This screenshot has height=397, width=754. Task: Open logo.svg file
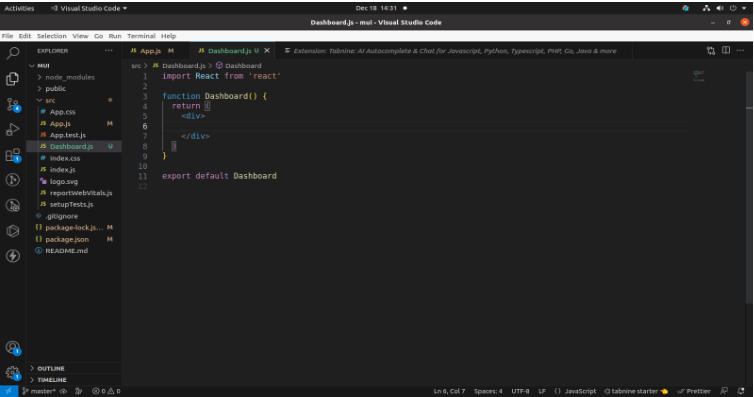pos(63,181)
